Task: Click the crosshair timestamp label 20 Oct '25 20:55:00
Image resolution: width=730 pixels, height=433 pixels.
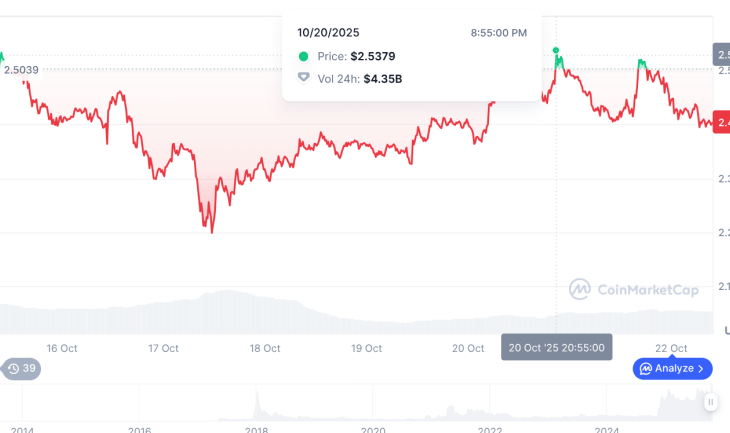Action: [557, 348]
